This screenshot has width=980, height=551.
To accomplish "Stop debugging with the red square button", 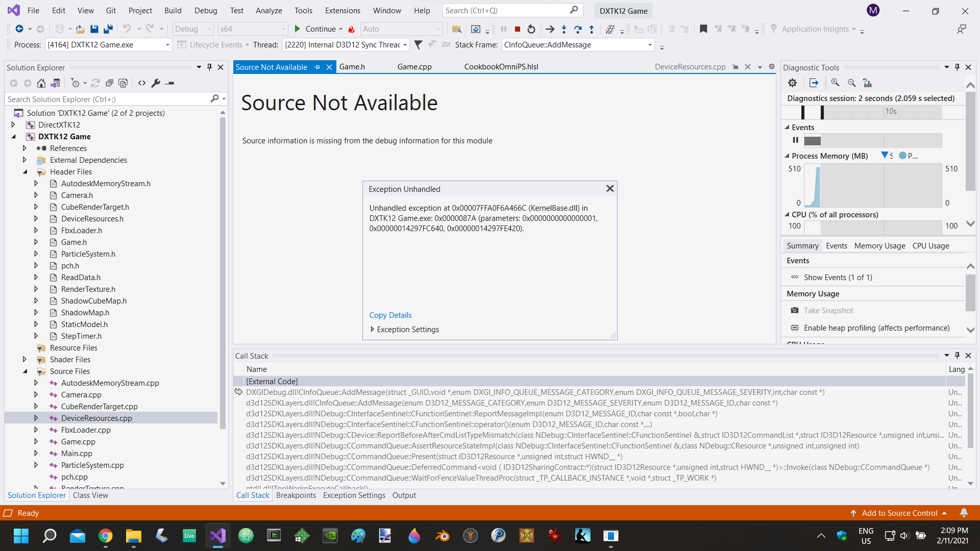I will tap(518, 29).
